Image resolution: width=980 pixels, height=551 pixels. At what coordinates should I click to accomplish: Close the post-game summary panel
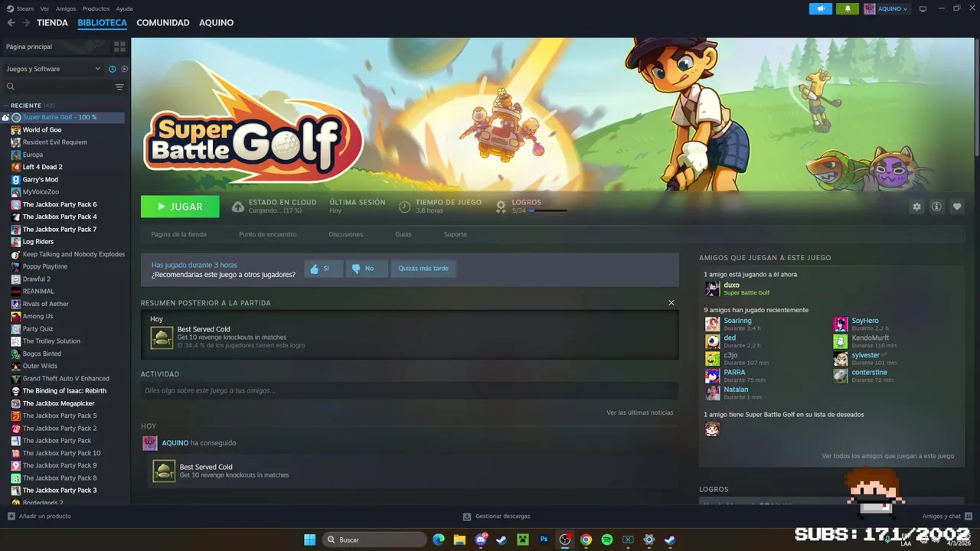[x=671, y=303]
